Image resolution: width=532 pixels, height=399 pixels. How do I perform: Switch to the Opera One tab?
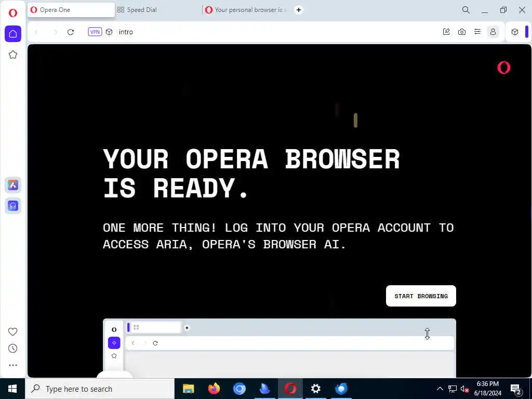click(71, 10)
